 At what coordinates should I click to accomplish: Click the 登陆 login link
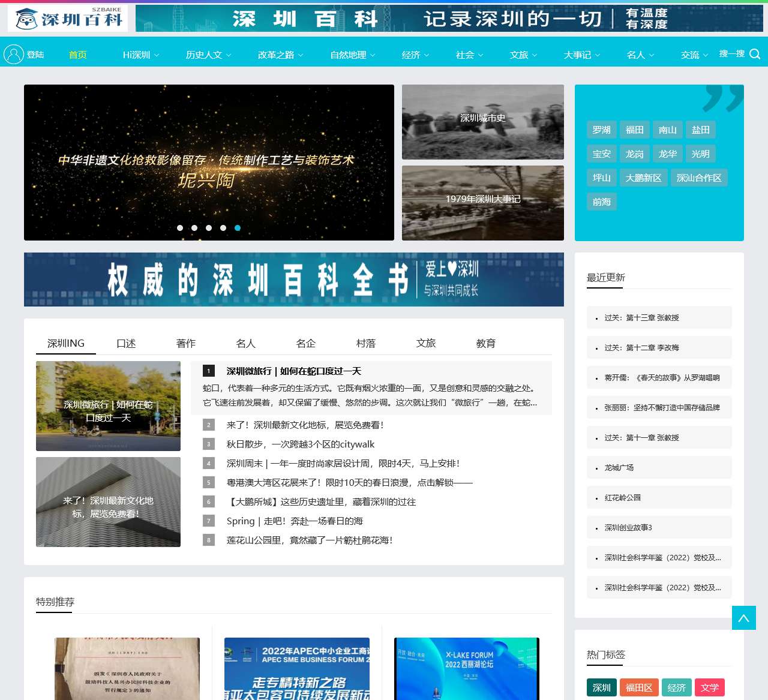tap(37, 54)
